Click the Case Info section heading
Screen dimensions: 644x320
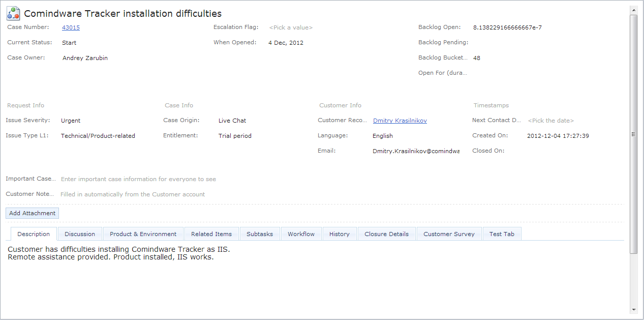[179, 105]
